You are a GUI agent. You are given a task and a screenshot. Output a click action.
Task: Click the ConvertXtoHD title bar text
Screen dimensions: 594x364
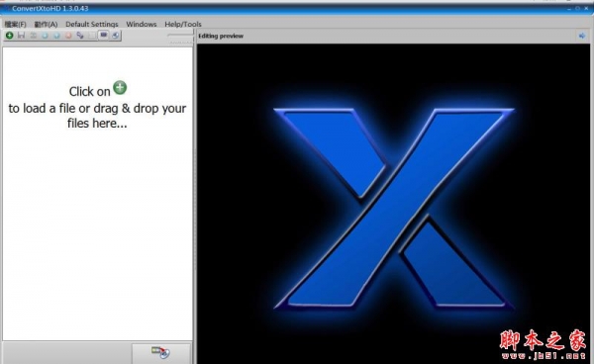click(50, 8)
